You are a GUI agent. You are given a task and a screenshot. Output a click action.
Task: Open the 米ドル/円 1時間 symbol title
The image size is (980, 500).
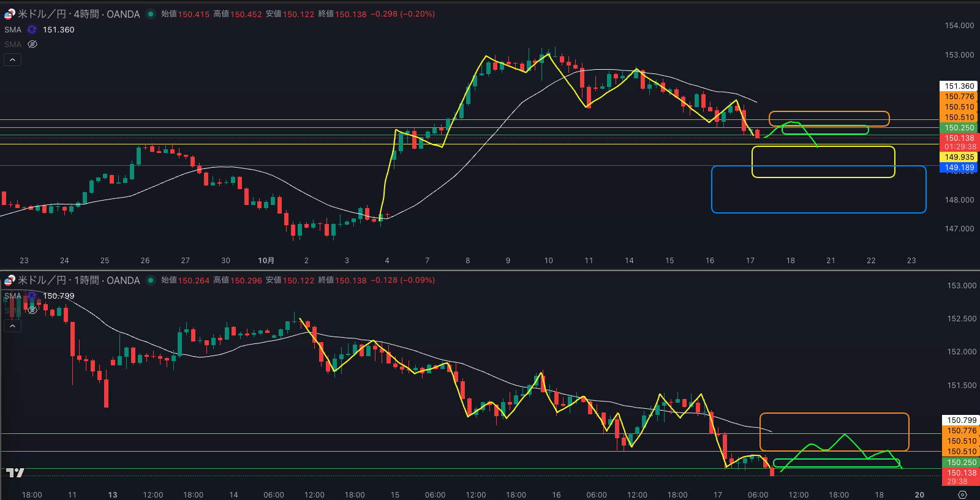[78, 280]
